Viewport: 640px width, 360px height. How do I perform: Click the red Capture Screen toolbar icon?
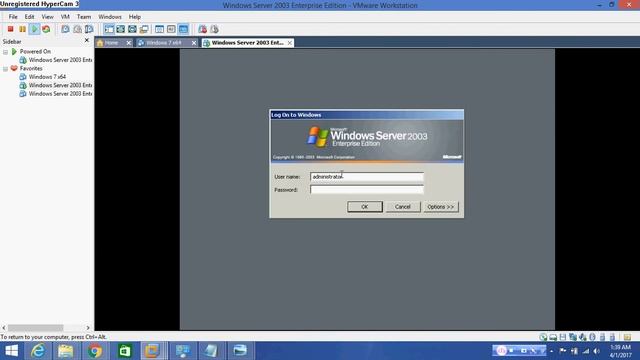pyautogui.click(x=202, y=29)
